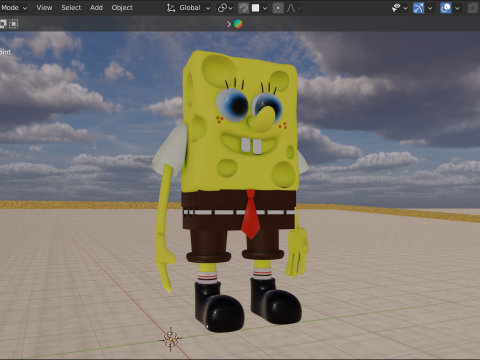480x360 pixels.
Task: Open the overlays options dropdown arrow
Action: click(457, 8)
